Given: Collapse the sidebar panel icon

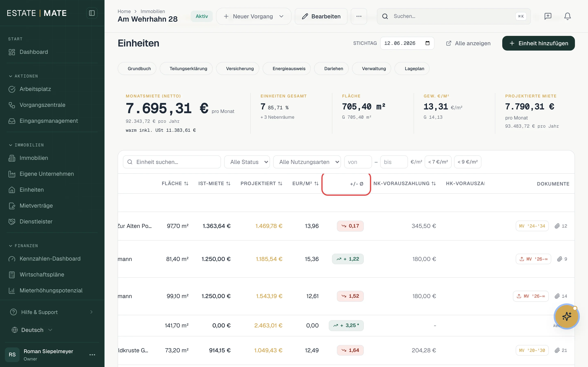Looking at the screenshot, I should pos(92,13).
